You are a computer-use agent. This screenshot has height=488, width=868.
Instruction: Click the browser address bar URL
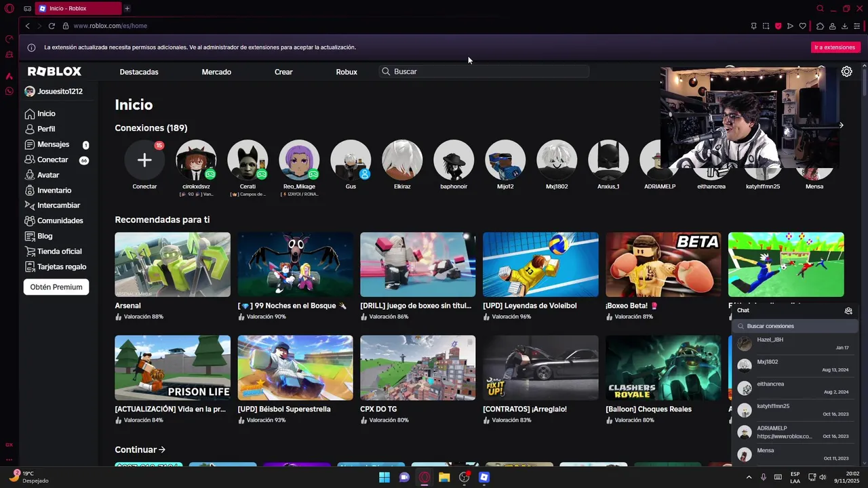coord(110,26)
